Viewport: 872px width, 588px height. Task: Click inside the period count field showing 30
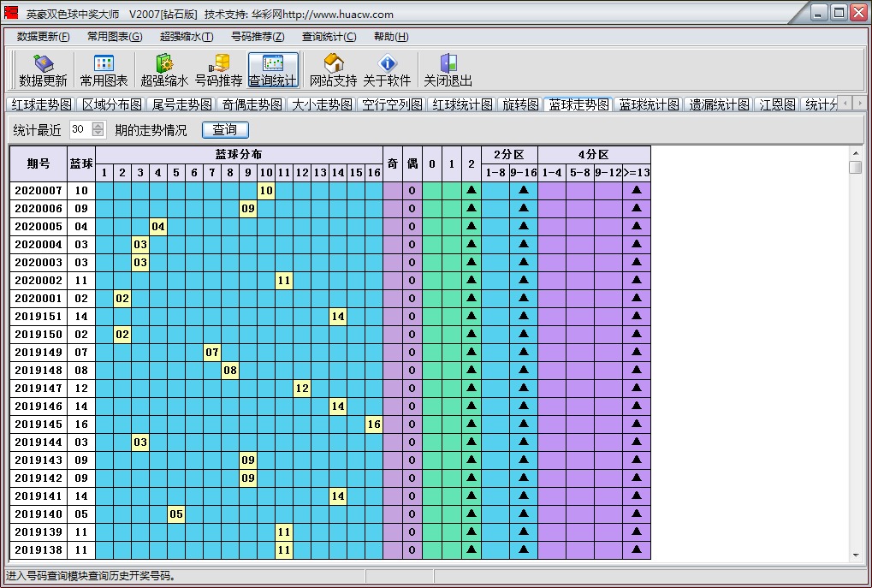[77, 130]
